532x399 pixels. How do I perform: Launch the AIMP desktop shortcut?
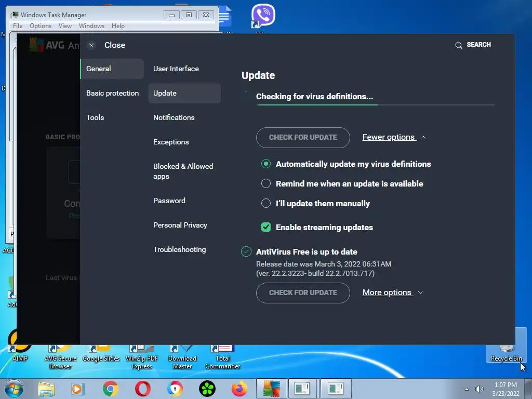click(x=20, y=346)
